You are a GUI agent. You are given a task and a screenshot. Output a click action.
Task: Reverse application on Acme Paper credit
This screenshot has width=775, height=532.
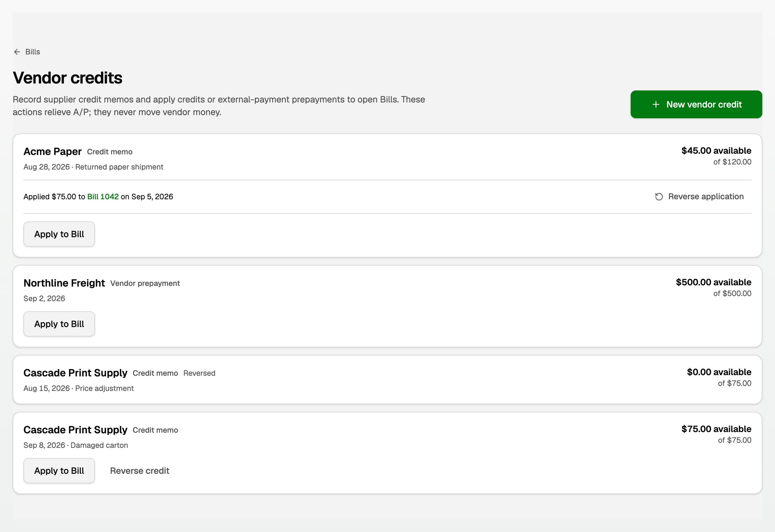tap(699, 197)
